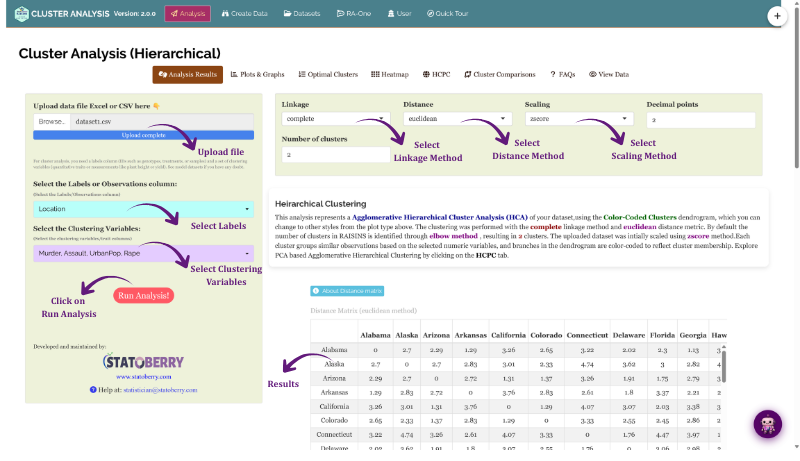Click the Run Analysis! button
This screenshot has width=800, height=461.
pos(143,296)
